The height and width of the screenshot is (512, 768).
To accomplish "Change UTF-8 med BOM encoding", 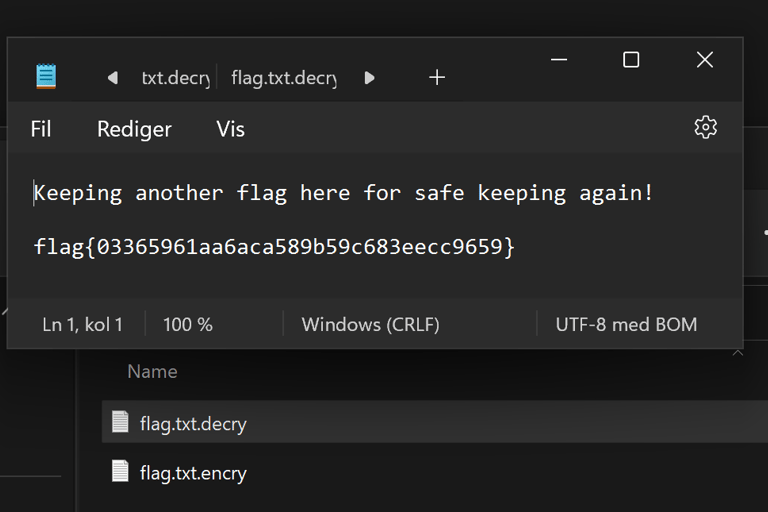I will click(626, 324).
